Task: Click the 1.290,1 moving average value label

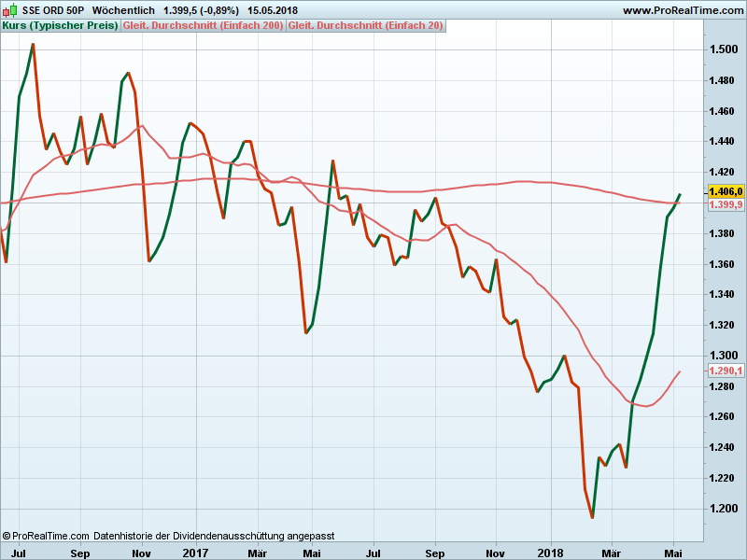Action: click(x=726, y=371)
